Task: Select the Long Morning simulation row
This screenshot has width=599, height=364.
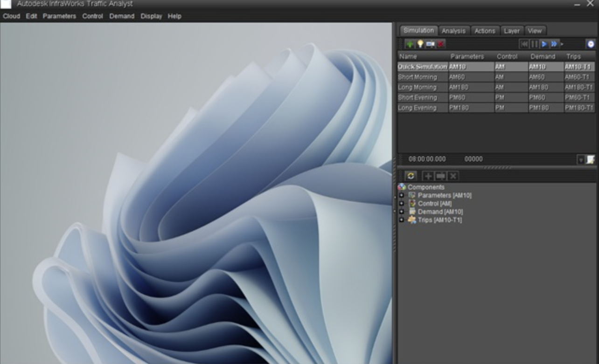Action: tap(496, 87)
